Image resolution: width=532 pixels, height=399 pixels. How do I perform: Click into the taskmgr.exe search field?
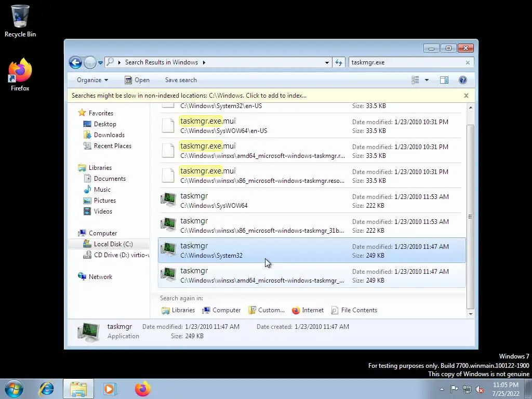[x=406, y=62]
